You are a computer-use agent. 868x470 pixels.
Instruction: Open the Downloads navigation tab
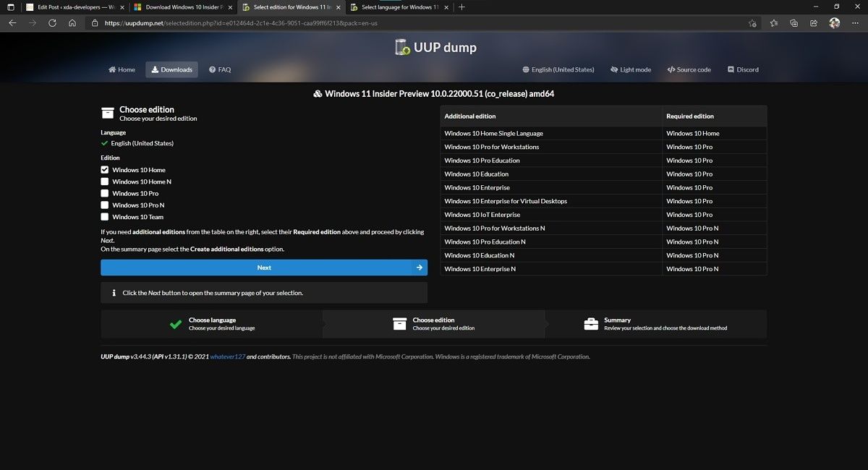point(172,69)
